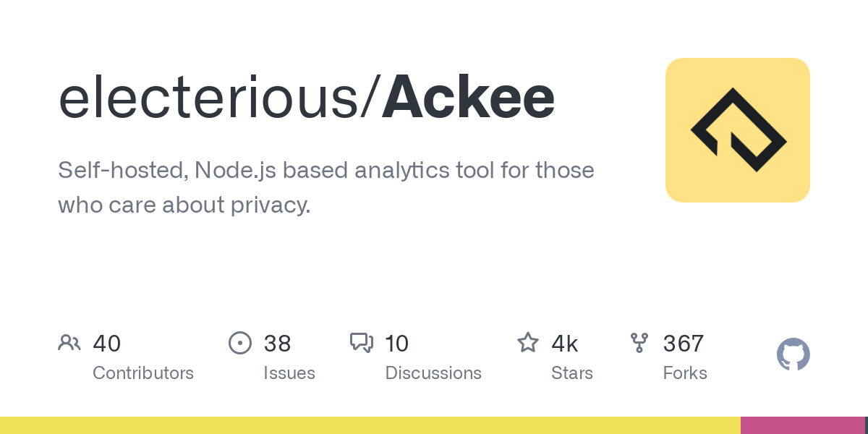Click the discussions speech bubbles icon
The image size is (868, 434).
(361, 343)
